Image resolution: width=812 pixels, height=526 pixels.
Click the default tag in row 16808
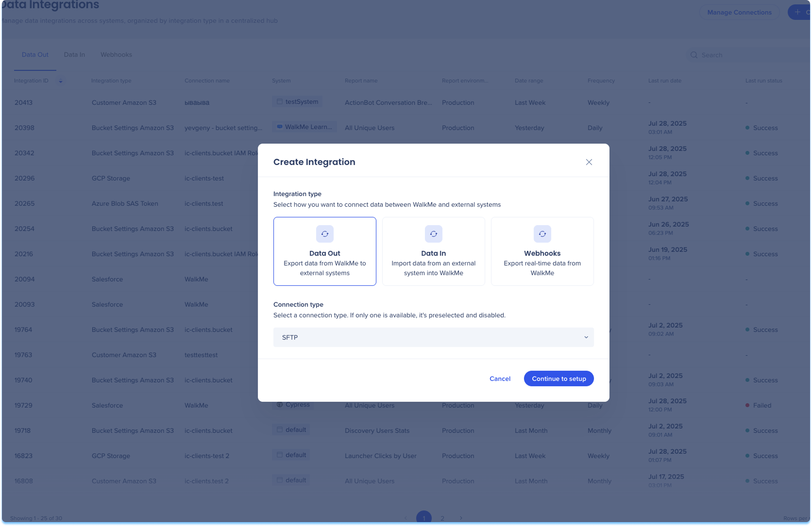point(291,480)
